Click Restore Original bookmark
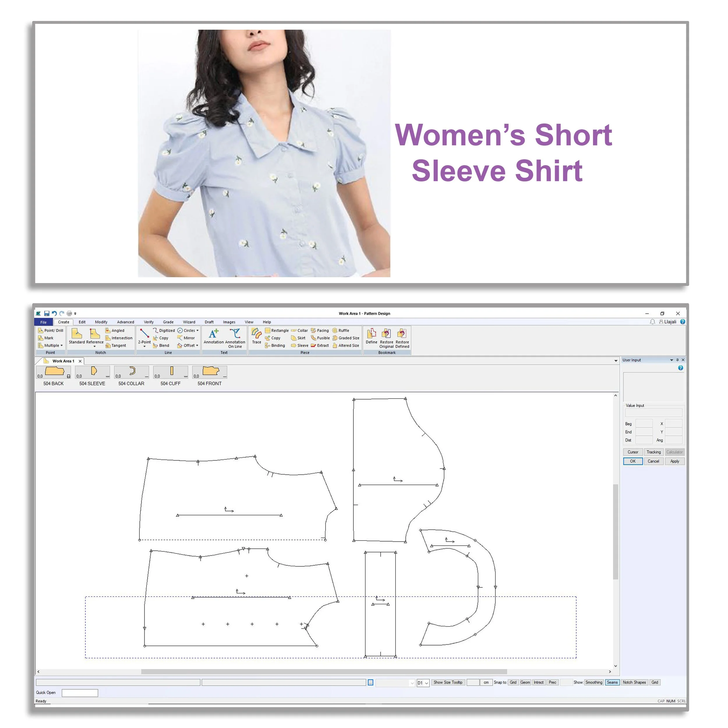The height and width of the screenshot is (728, 728). [x=386, y=338]
